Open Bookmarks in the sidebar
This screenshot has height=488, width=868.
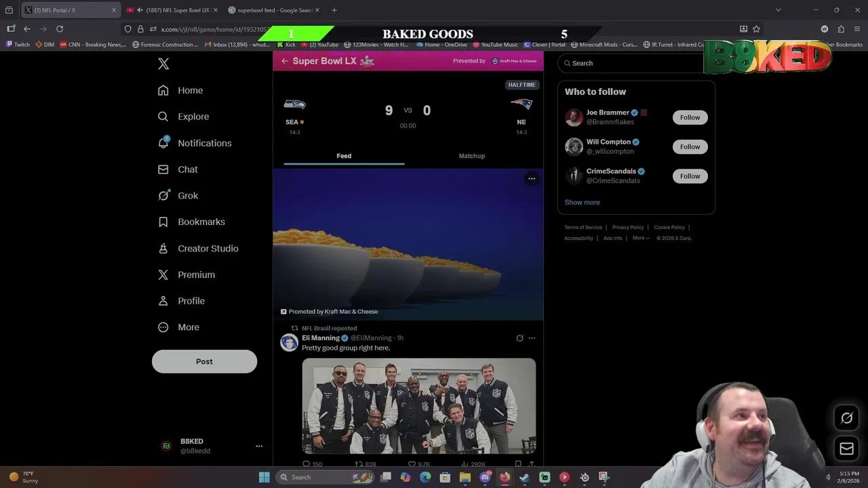click(x=191, y=222)
